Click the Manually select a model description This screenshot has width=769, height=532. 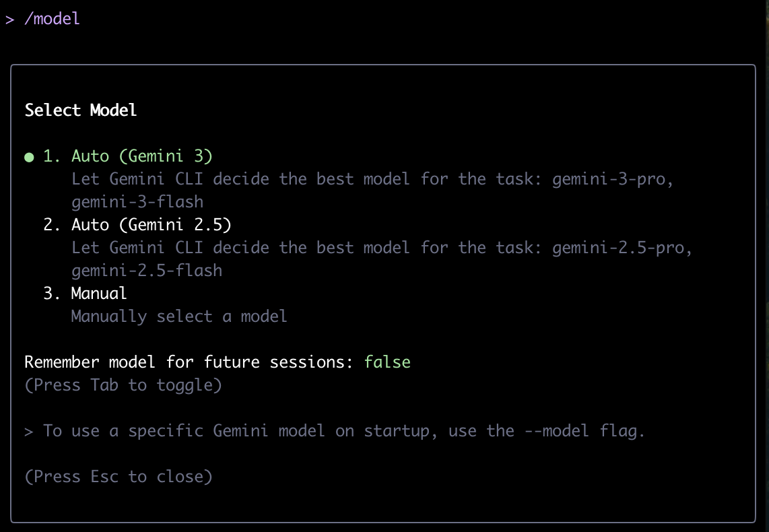179,316
